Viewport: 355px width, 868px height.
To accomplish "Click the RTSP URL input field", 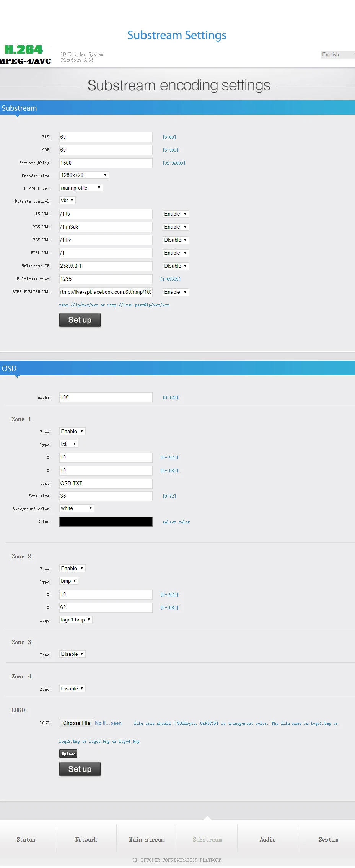I will coord(106,253).
